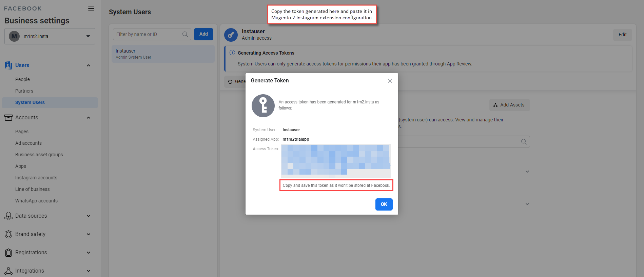Select Instauser in the system users list
The image size is (644, 277).
pos(163,54)
